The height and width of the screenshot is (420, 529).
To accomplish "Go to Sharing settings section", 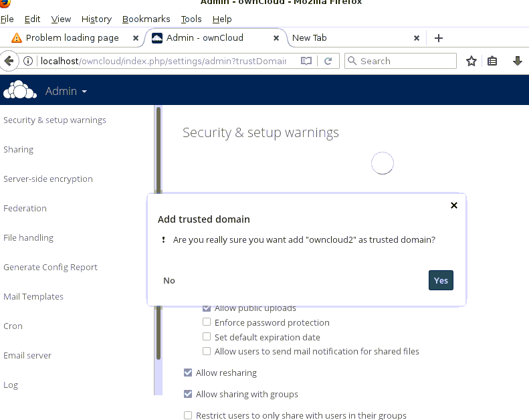I will [x=18, y=149].
